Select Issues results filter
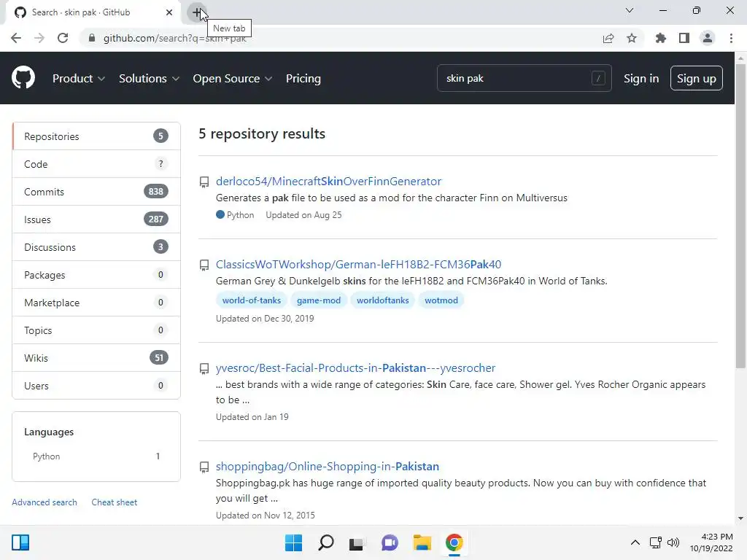Image resolution: width=747 pixels, height=560 pixels. (x=96, y=219)
